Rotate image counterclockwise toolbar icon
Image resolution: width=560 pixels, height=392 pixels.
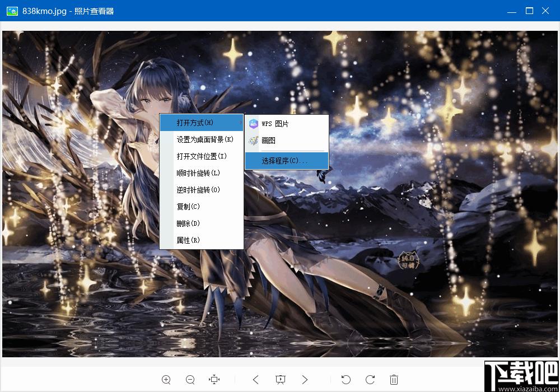(x=346, y=379)
